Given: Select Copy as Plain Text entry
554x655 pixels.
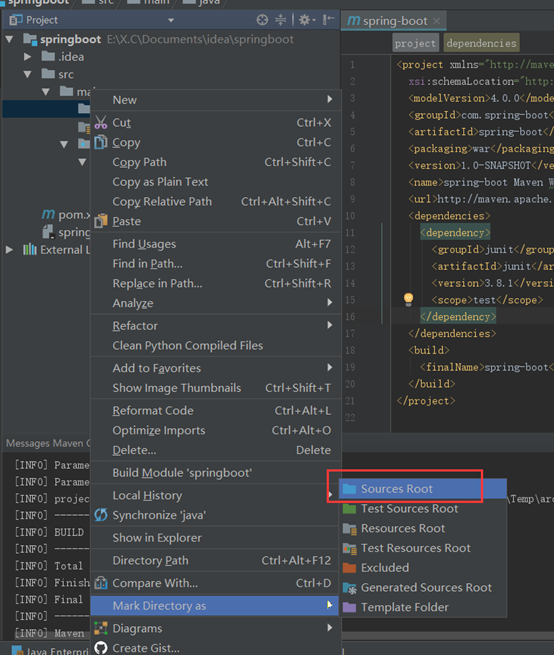Looking at the screenshot, I should (216, 182).
